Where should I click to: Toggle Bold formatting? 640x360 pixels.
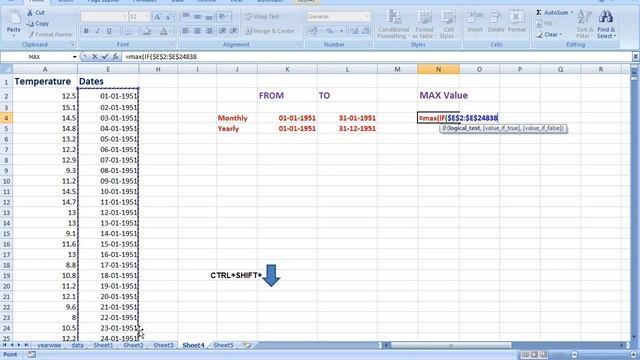86,31
